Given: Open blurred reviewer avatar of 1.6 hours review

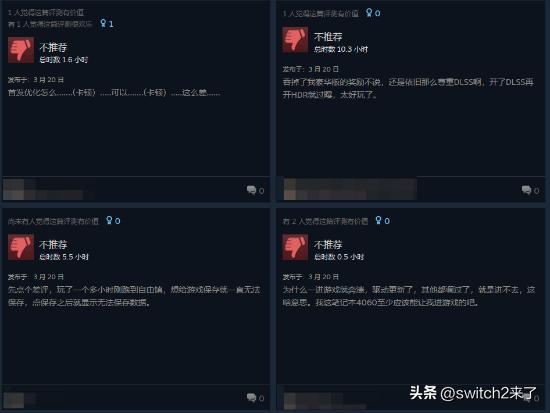Looking at the screenshot, I should (14, 189).
